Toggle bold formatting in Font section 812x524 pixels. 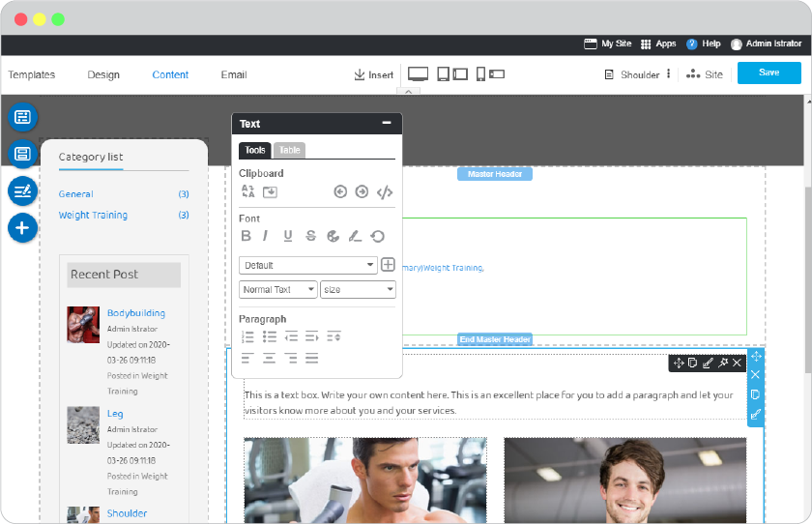coord(246,236)
